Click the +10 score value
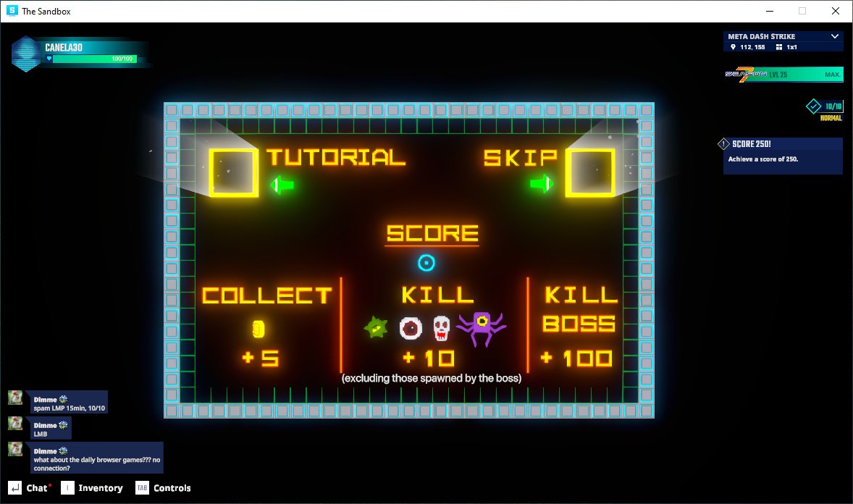The image size is (853, 504). [429, 358]
